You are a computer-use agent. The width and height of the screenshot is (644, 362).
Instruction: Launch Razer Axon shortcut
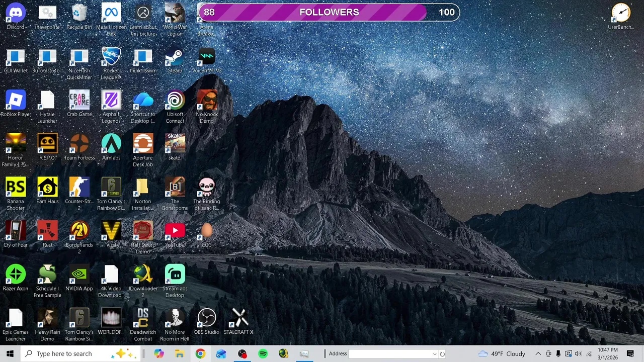click(16, 278)
